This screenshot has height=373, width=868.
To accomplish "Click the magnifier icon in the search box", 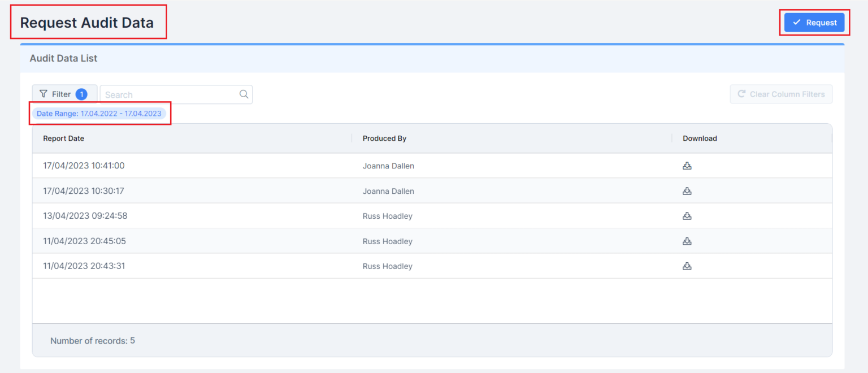I will [243, 94].
